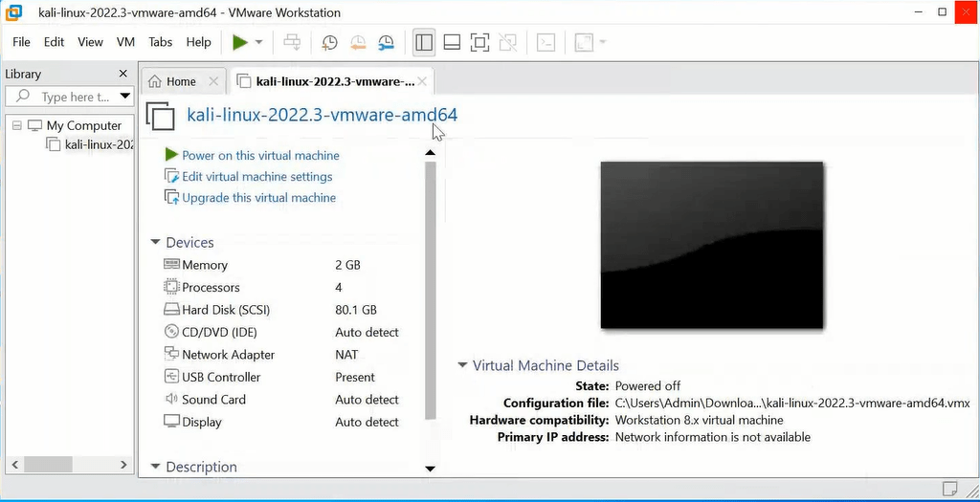980x502 pixels.
Task: Click the Hard Disk (SCSI) device
Action: point(281,310)
